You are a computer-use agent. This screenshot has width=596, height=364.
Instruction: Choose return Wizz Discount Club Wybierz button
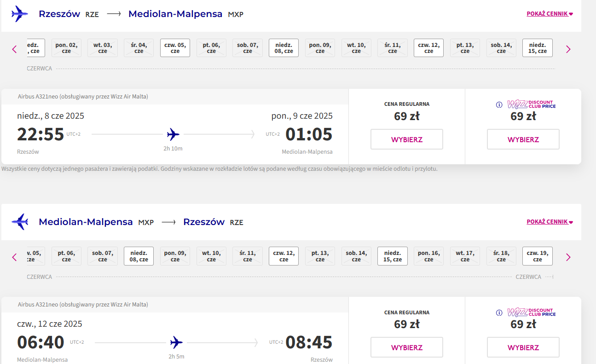coord(523,347)
